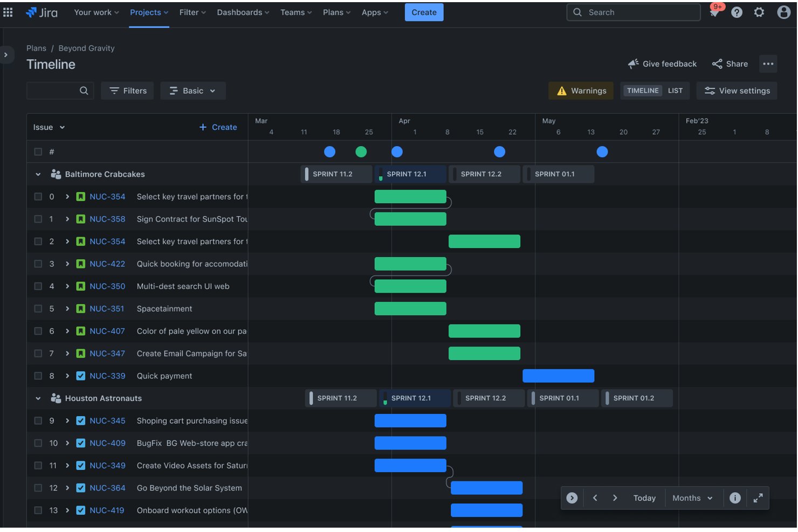The image size is (798, 532).
Task: Click the blue Create button in top bar
Action: click(x=424, y=12)
